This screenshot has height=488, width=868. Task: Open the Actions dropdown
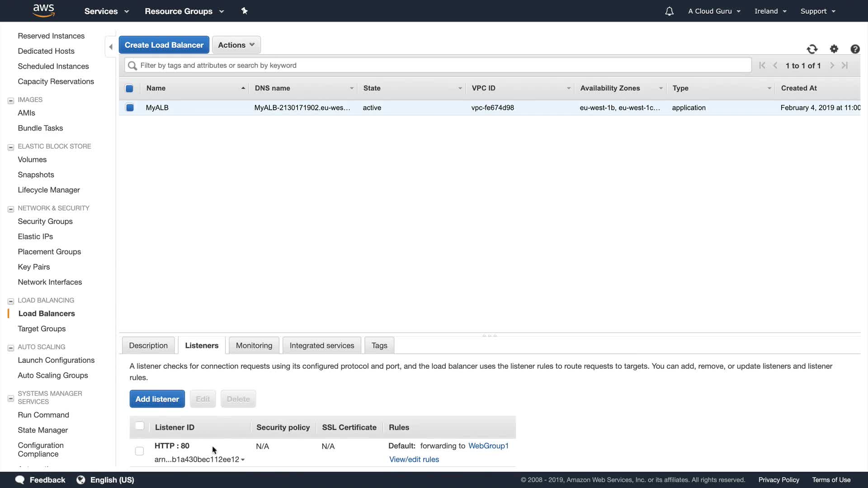(236, 45)
